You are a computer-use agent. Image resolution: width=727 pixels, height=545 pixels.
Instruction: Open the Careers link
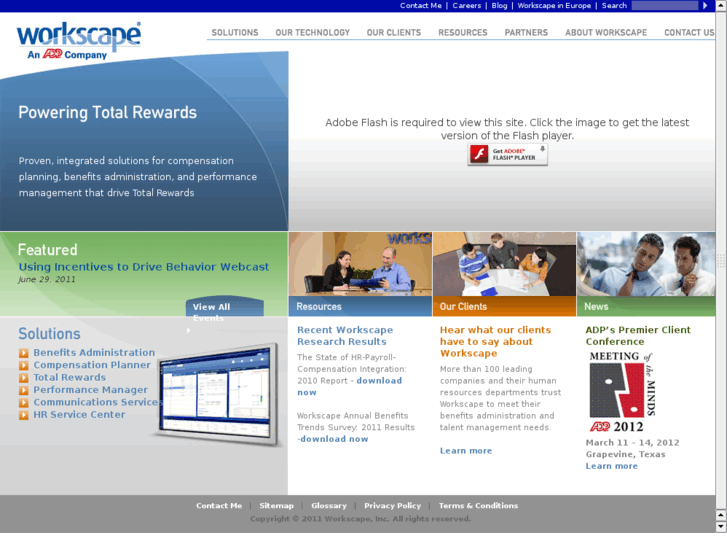point(466,6)
